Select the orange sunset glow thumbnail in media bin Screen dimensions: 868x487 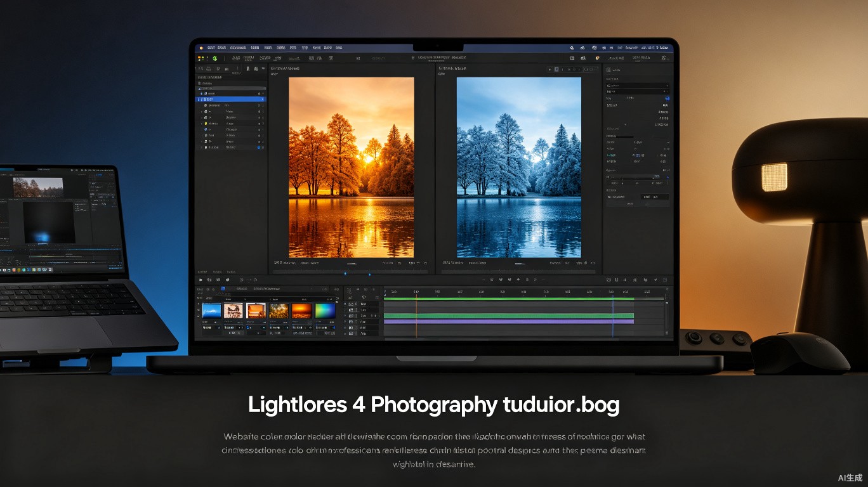click(x=301, y=311)
